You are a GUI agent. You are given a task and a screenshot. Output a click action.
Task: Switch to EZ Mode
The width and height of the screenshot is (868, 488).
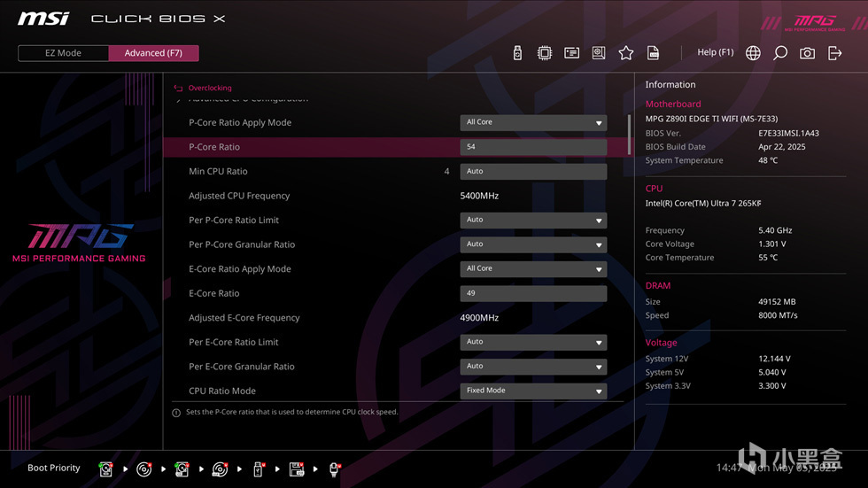click(x=63, y=53)
